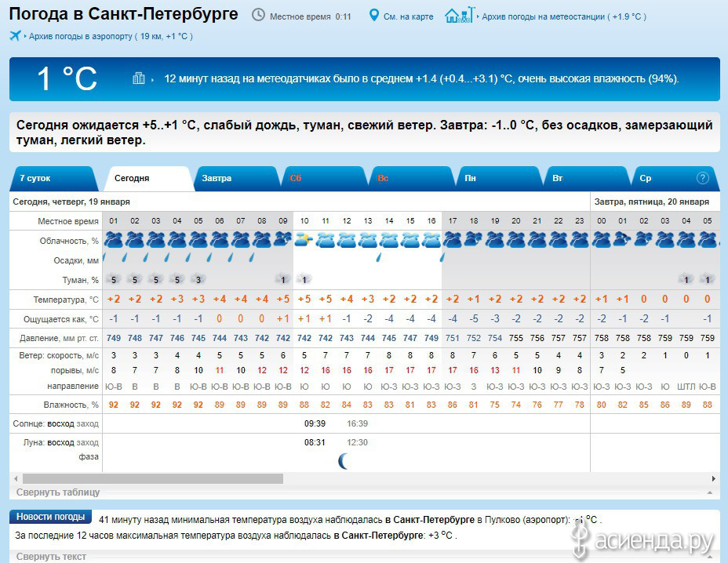Click the 12 минут назад sensors text
This screenshot has width=728, height=563.
(421, 79)
